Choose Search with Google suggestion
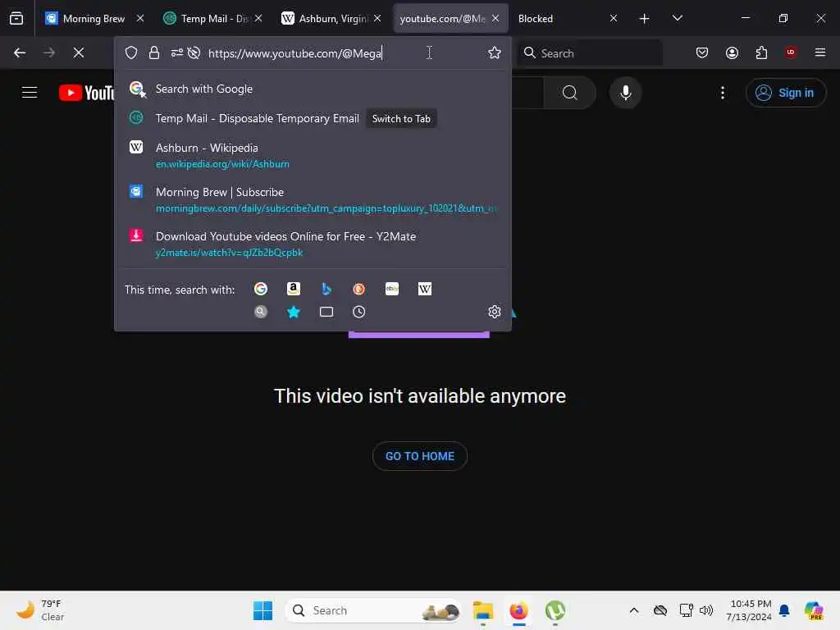Image resolution: width=840 pixels, height=630 pixels. [x=313, y=89]
